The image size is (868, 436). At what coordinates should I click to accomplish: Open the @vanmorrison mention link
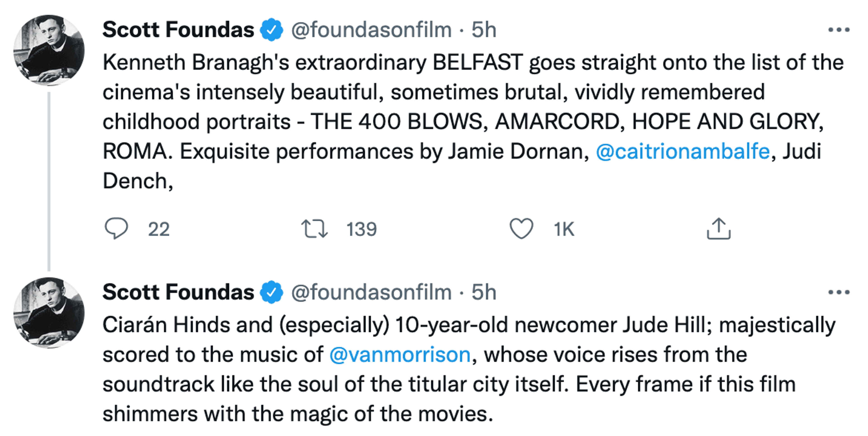coord(400,355)
